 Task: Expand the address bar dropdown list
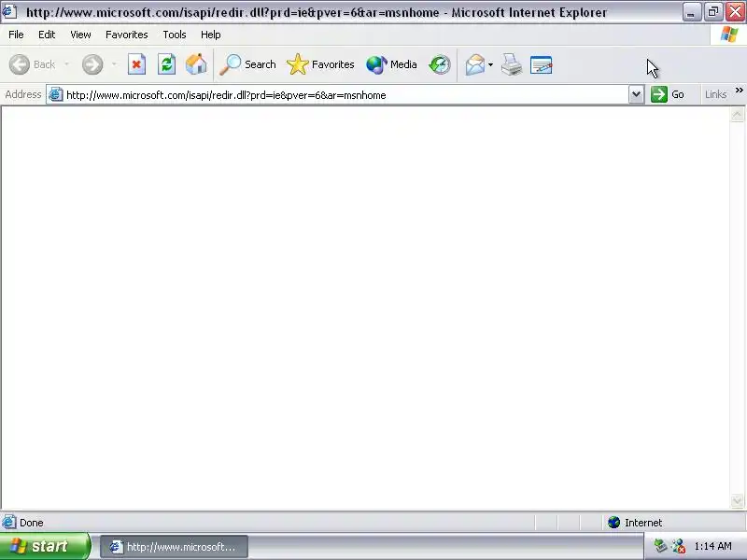coord(636,94)
